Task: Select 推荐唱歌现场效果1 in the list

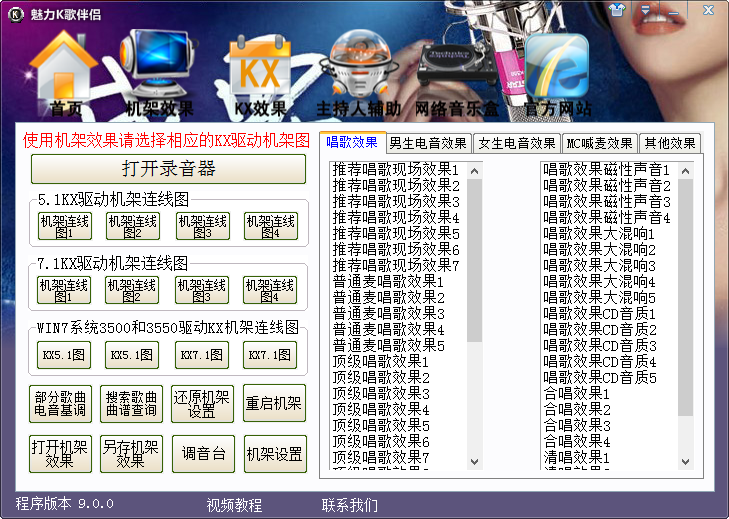Action: [396, 170]
